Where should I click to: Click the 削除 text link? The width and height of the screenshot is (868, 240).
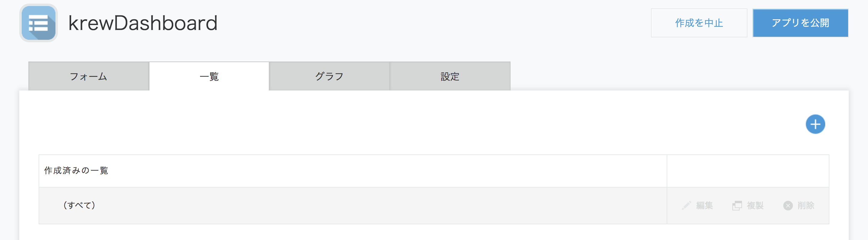click(x=806, y=205)
